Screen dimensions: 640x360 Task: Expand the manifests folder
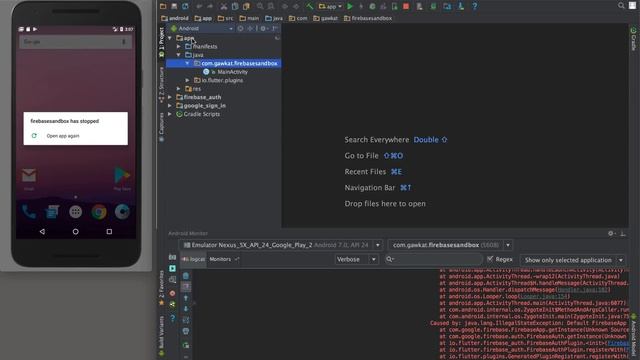click(179, 47)
